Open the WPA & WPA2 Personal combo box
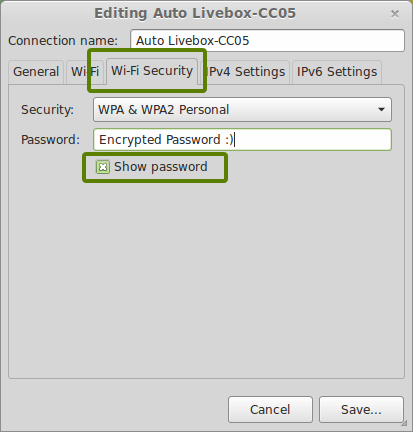The image size is (413, 432). click(x=242, y=110)
